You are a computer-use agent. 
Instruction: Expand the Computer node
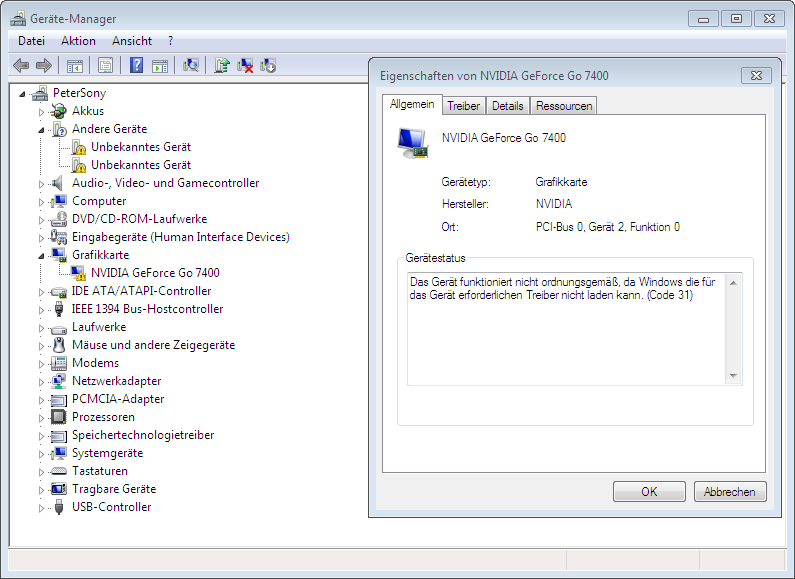tap(42, 202)
